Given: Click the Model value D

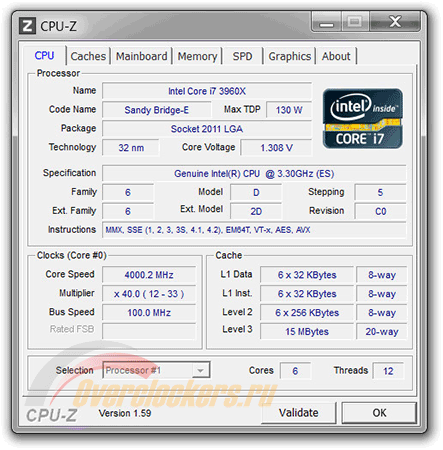Looking at the screenshot, I should [x=256, y=192].
